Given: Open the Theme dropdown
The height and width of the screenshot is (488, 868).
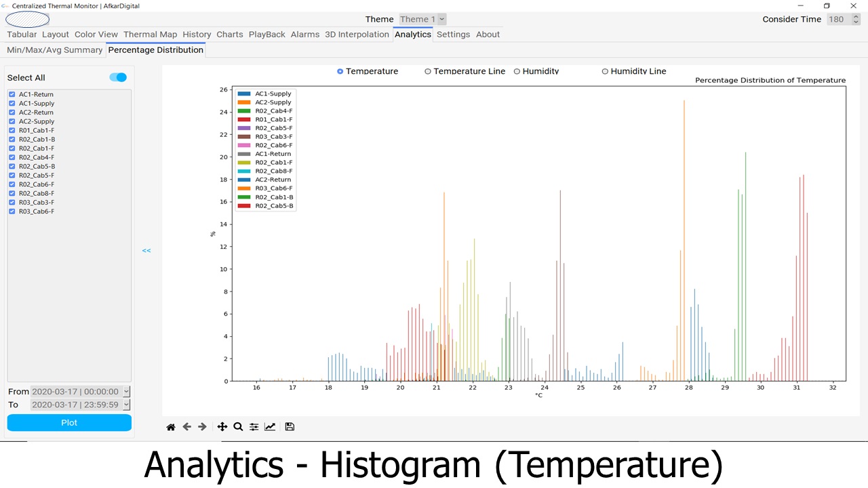Looking at the screenshot, I should [422, 20].
